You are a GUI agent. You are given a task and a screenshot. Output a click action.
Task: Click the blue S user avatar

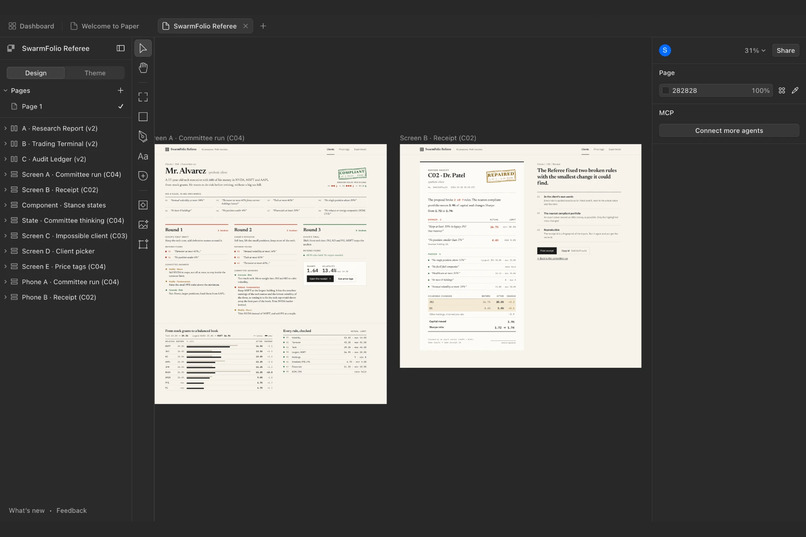(665, 50)
